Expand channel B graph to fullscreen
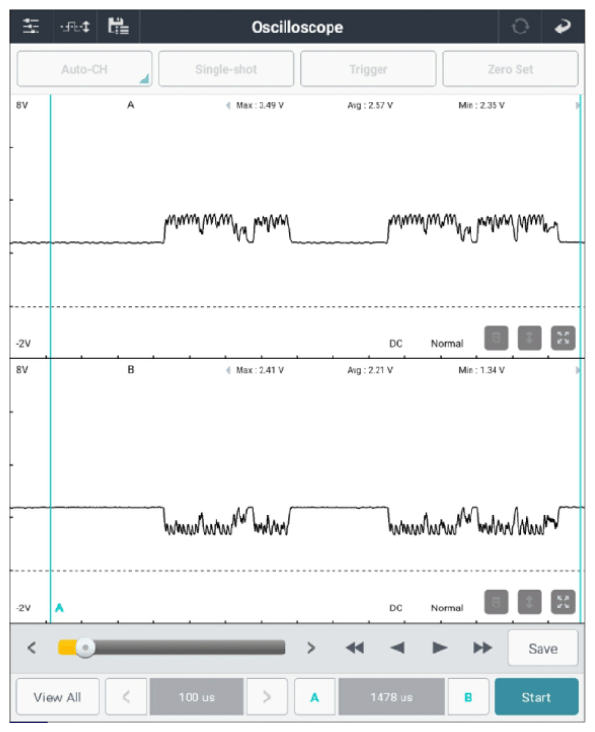The height and width of the screenshot is (732, 595). pyautogui.click(x=563, y=602)
